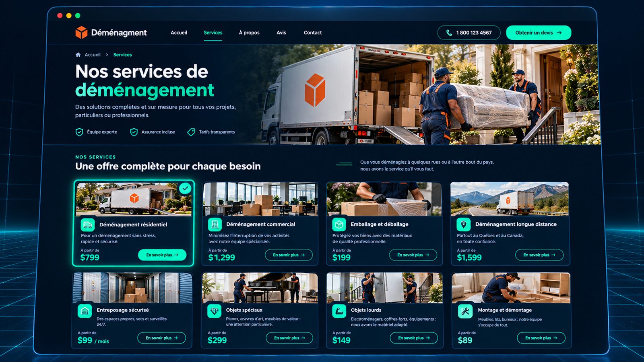Screen dimensions: 644x362
Task: Click the box wrapping thumbnail image
Action: (384, 199)
